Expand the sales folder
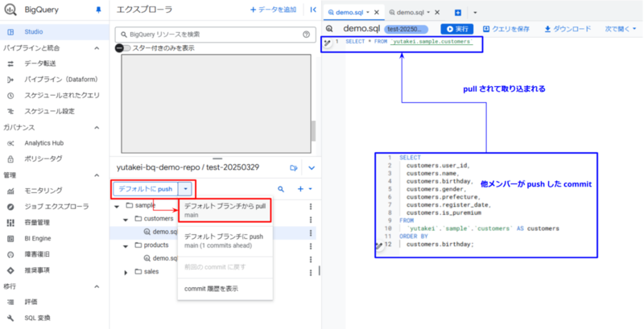The width and height of the screenshot is (644, 329). [x=126, y=272]
